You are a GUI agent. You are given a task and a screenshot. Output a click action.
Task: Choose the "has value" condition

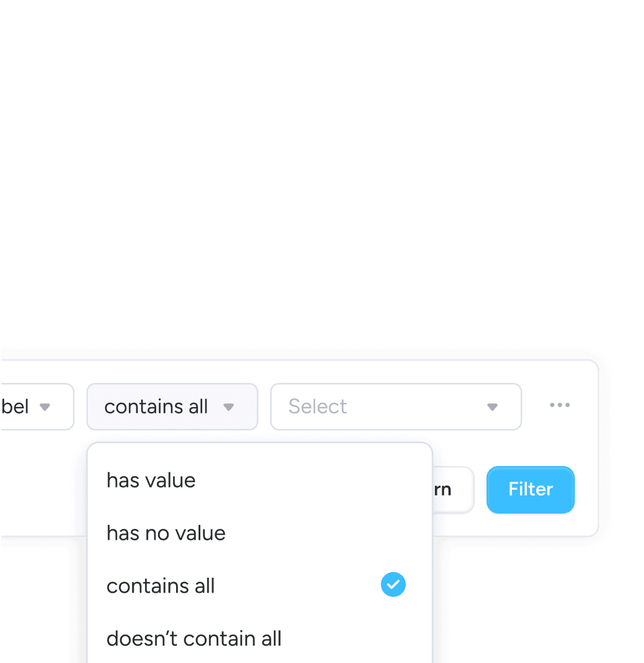[151, 481]
